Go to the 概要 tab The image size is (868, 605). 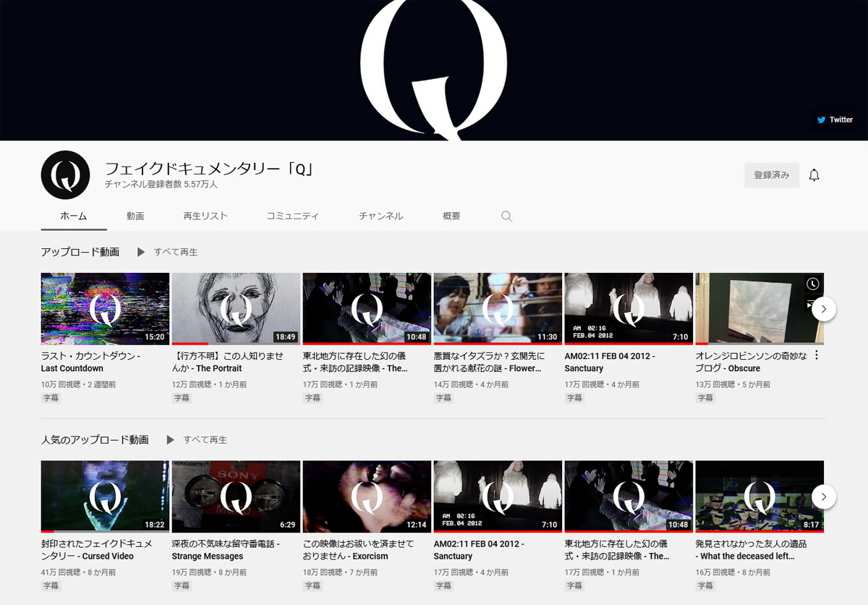pos(451,216)
